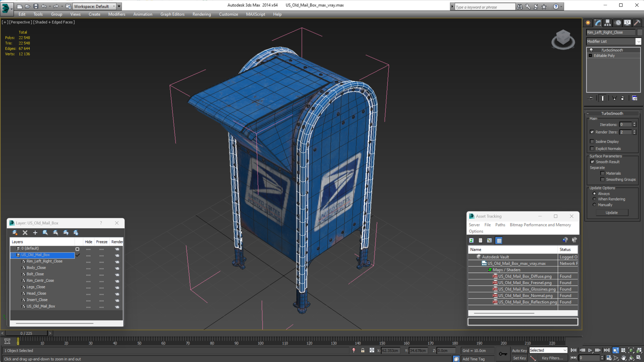Click Delete layer X icon in Layer dialog
This screenshot has height=362, width=644.
pos(25,233)
